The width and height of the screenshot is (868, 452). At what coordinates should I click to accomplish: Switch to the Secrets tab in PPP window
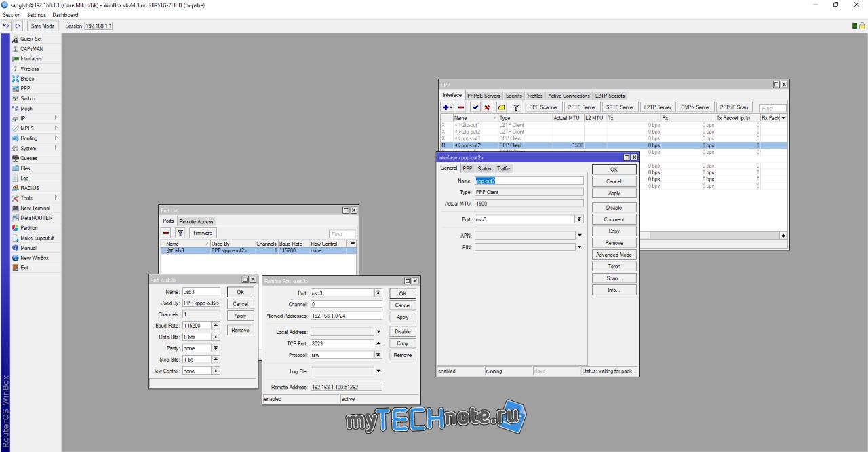pyautogui.click(x=514, y=96)
